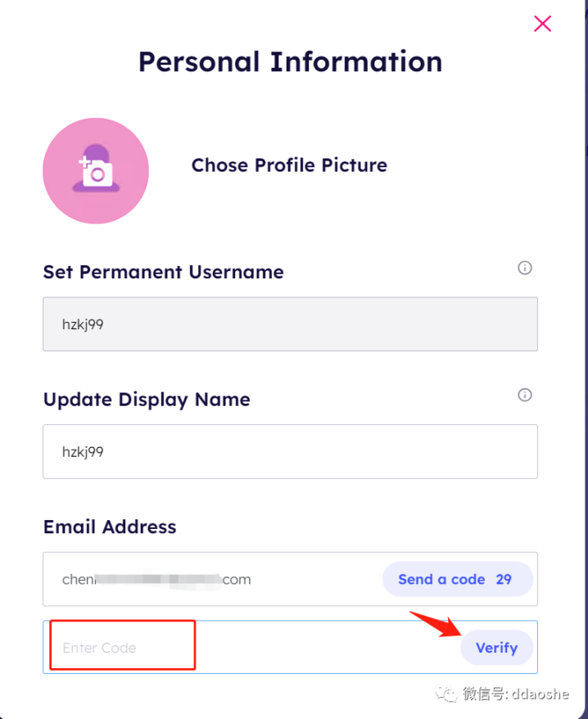This screenshot has width=588, height=719.
Task: Click the Chose Profile Picture text
Action: [289, 165]
